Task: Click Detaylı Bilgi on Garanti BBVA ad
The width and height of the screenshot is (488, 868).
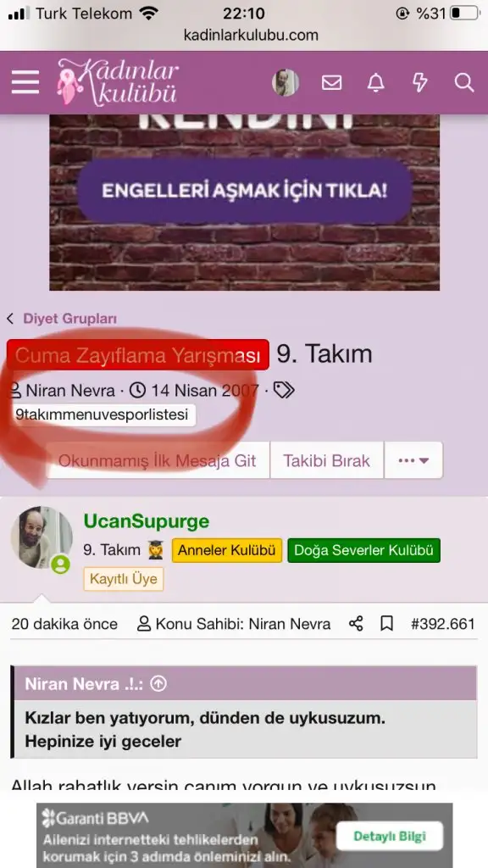Action: (390, 836)
